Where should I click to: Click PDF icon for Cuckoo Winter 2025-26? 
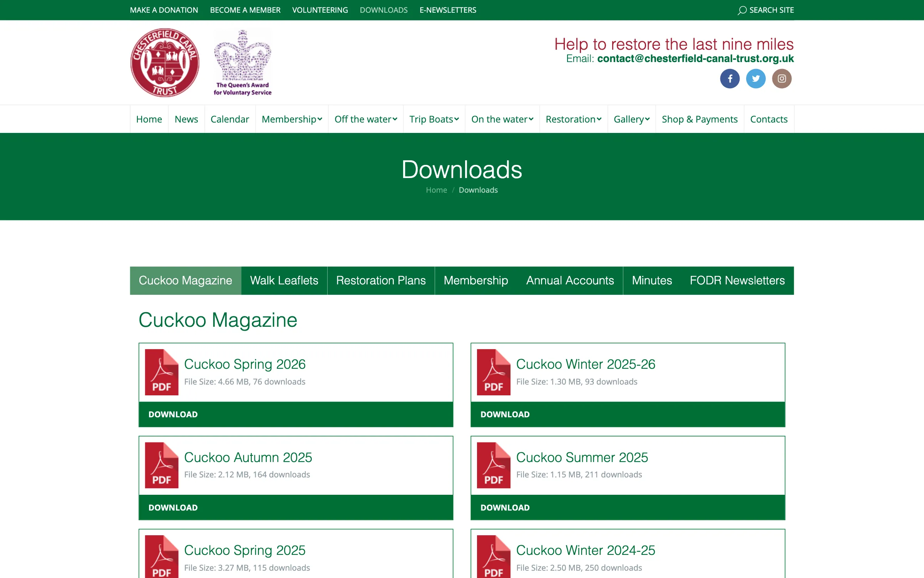(x=494, y=372)
